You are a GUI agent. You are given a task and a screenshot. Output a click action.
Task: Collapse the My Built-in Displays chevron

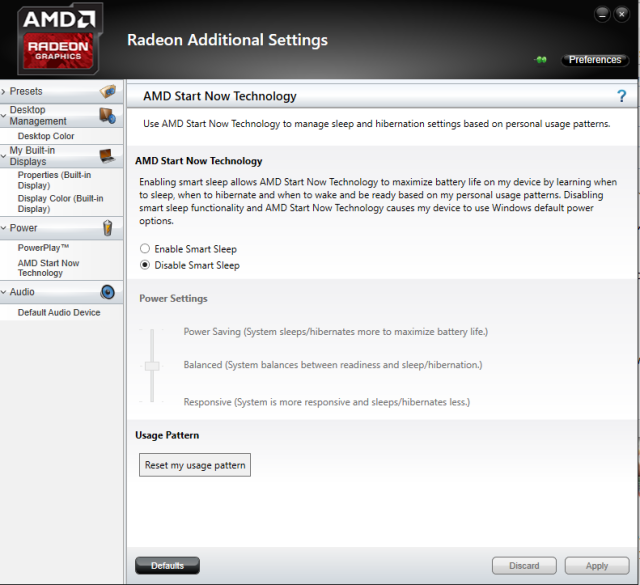click(x=3, y=156)
